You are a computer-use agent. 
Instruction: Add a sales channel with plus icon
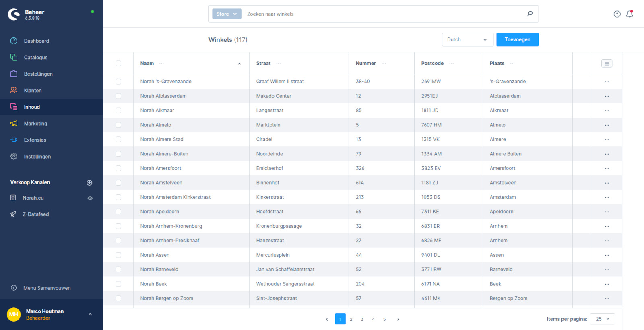[x=89, y=183]
